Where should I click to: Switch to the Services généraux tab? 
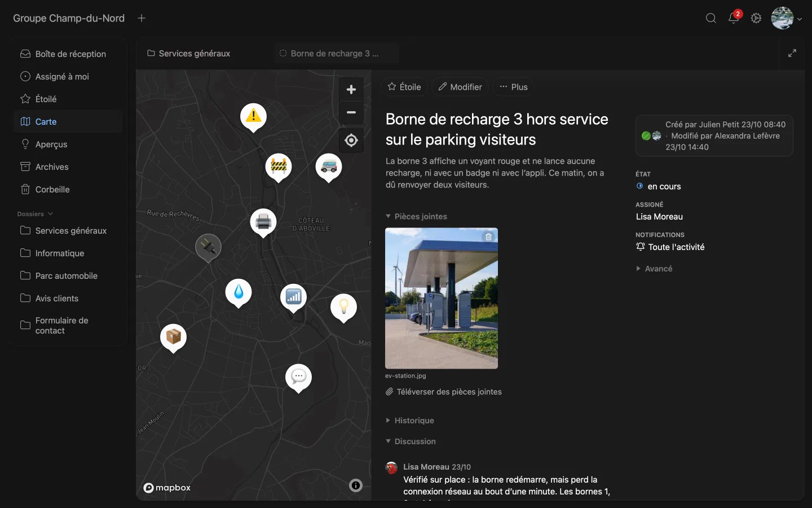tap(189, 53)
